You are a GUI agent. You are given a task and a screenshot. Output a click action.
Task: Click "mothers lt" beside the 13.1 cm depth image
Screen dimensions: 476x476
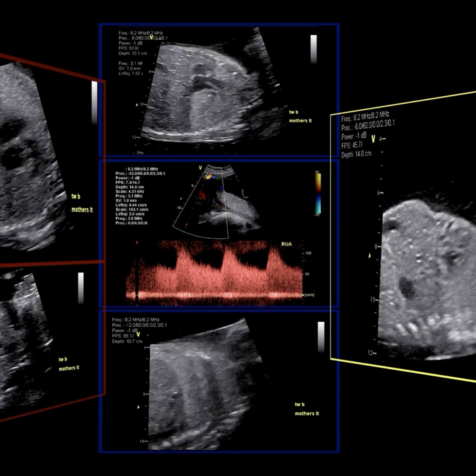tap(300, 121)
